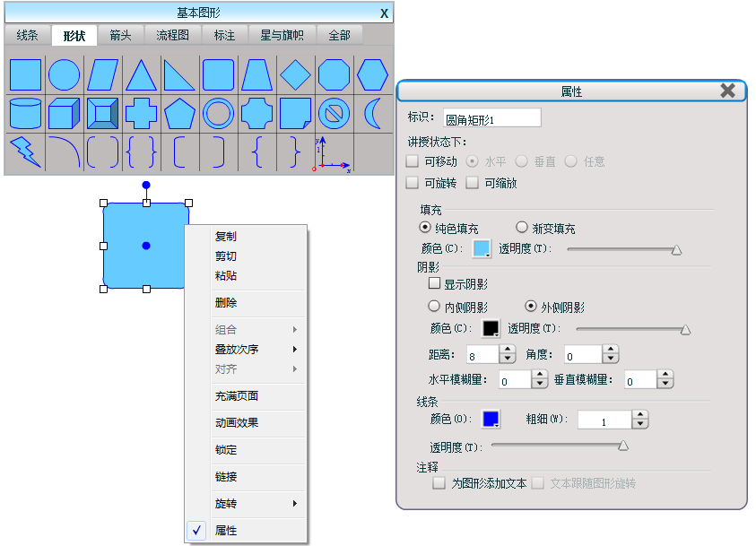Click the fill 透明度 slider handle
The image size is (756, 546).
click(676, 250)
